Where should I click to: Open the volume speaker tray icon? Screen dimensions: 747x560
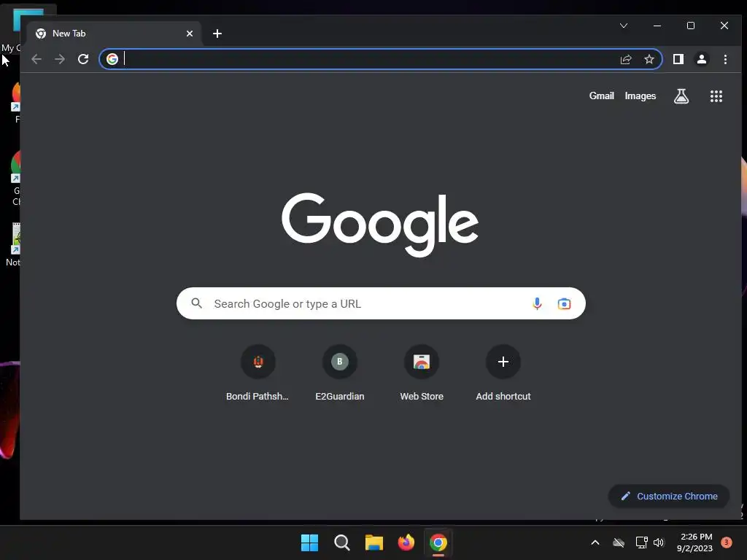(x=659, y=542)
